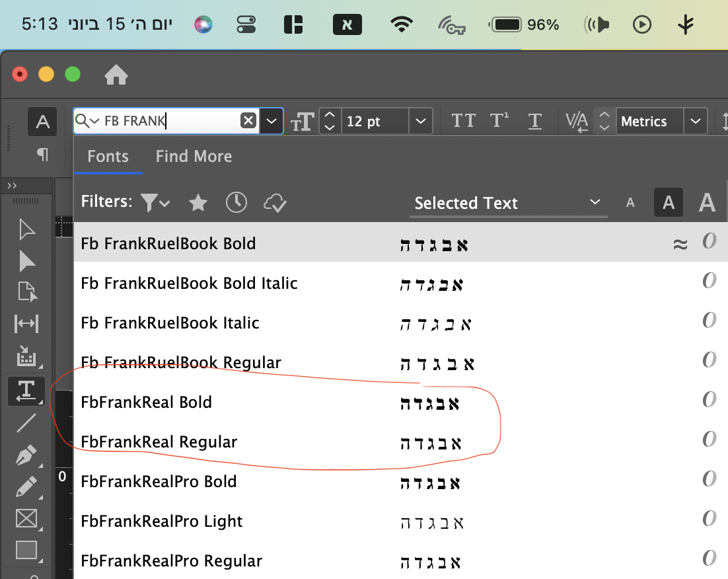This screenshot has width=728, height=579.
Task: Select Paragraph Formatting Controls pilcrow icon
Action: pos(42,154)
